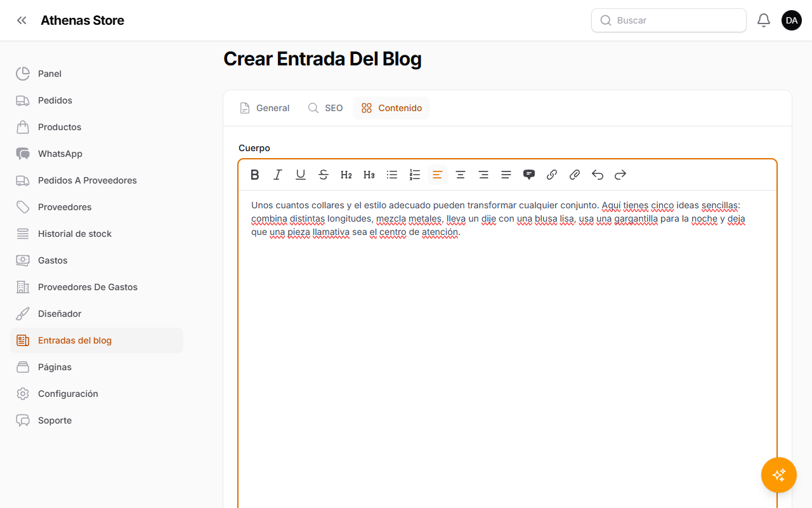Open the orange AI sparkle assistant button
812x508 pixels.
(779, 475)
